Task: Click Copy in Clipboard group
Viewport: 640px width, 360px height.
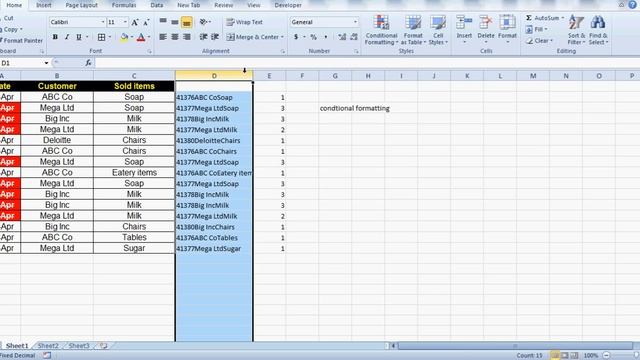Action: 11,29
